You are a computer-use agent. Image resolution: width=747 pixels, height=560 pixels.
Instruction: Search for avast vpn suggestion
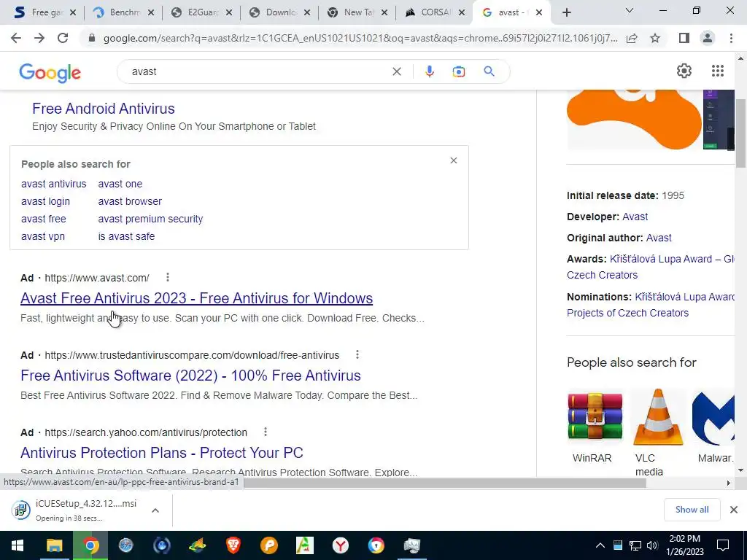[43, 236]
